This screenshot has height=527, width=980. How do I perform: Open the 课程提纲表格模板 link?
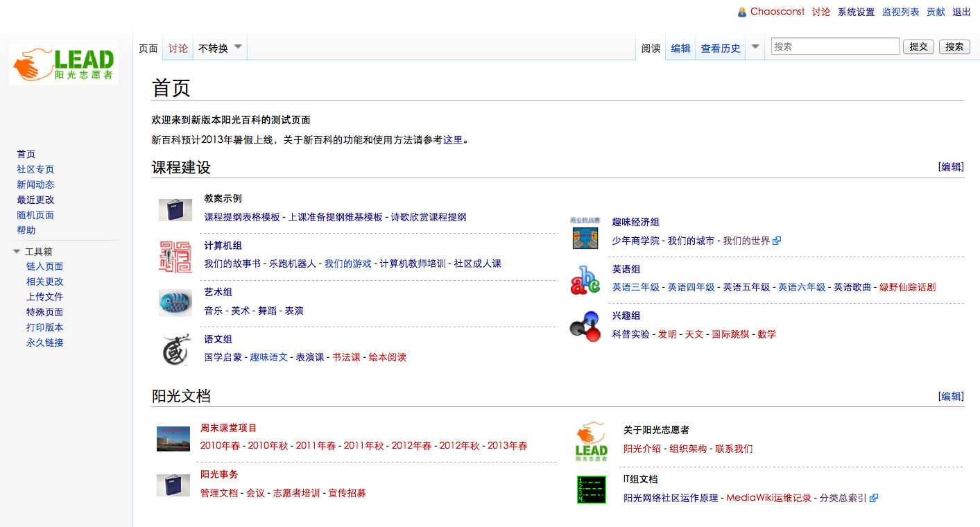point(242,217)
